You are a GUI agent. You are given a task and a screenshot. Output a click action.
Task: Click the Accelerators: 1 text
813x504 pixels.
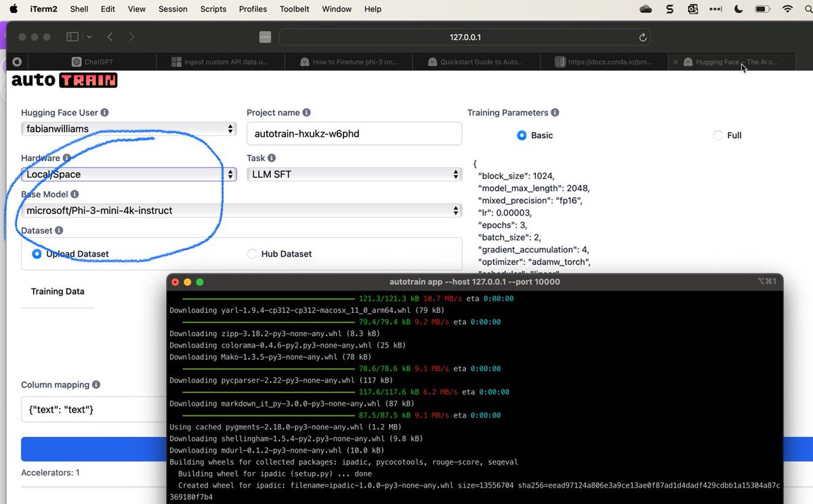click(50, 473)
